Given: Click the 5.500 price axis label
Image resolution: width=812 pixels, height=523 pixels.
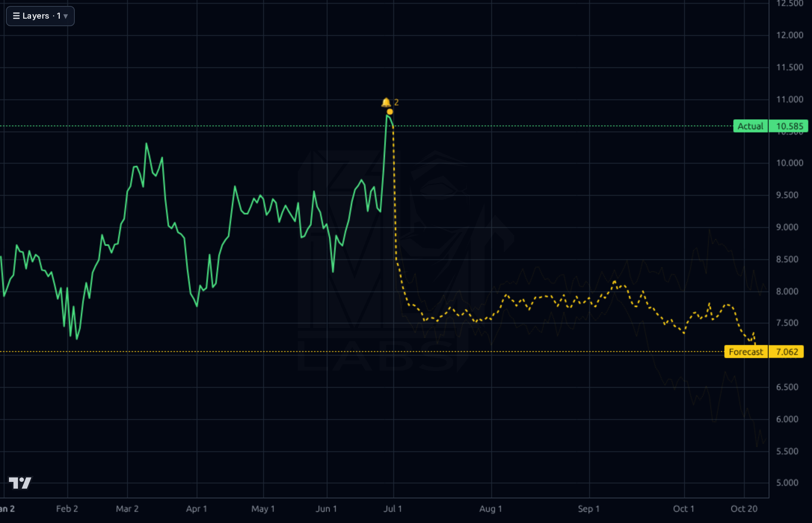Looking at the screenshot, I should (787, 451).
